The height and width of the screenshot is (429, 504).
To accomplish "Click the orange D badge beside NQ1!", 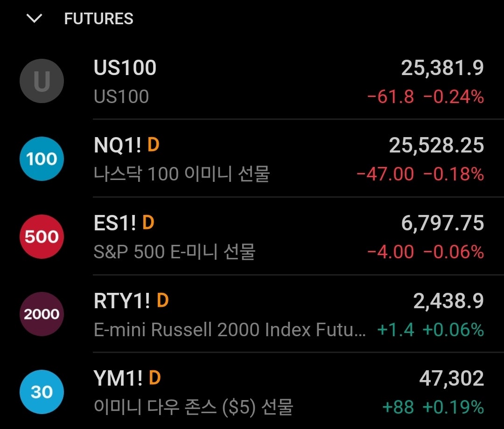I will click(153, 145).
